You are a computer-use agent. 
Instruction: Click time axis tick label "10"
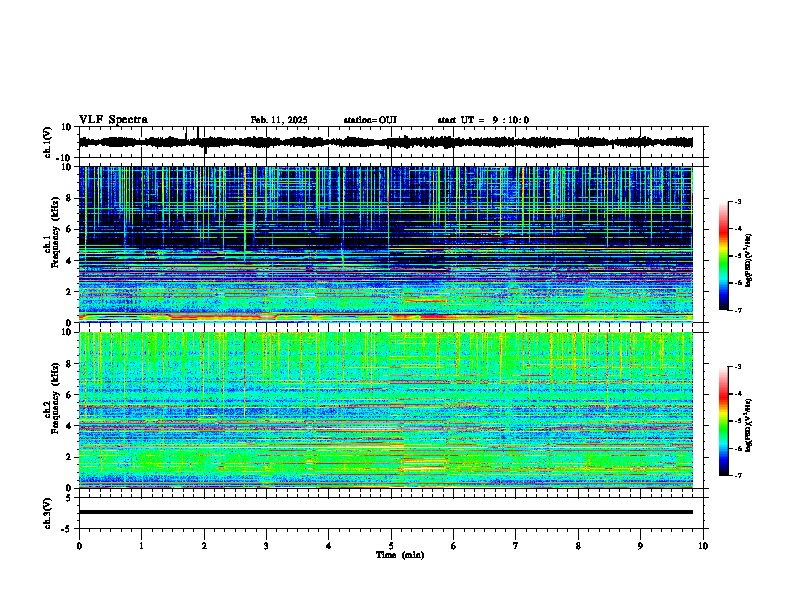pyautogui.click(x=703, y=546)
